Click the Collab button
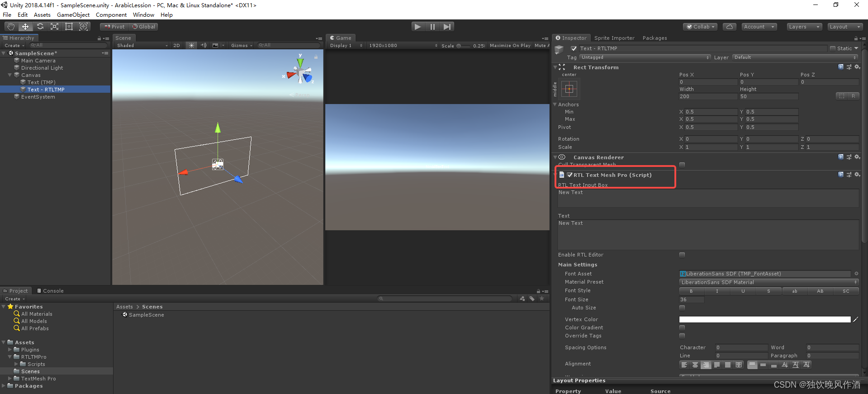The width and height of the screenshot is (868, 394). 700,27
